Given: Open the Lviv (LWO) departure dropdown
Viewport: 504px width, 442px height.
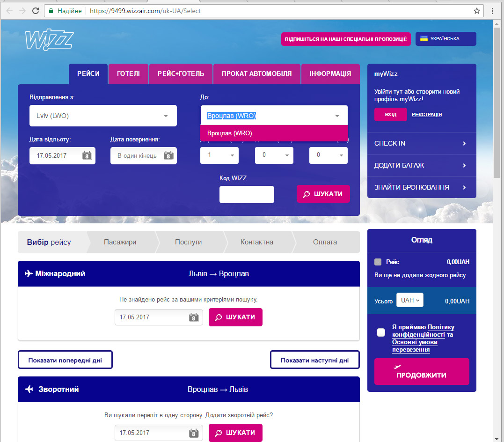Looking at the screenshot, I should (103, 116).
